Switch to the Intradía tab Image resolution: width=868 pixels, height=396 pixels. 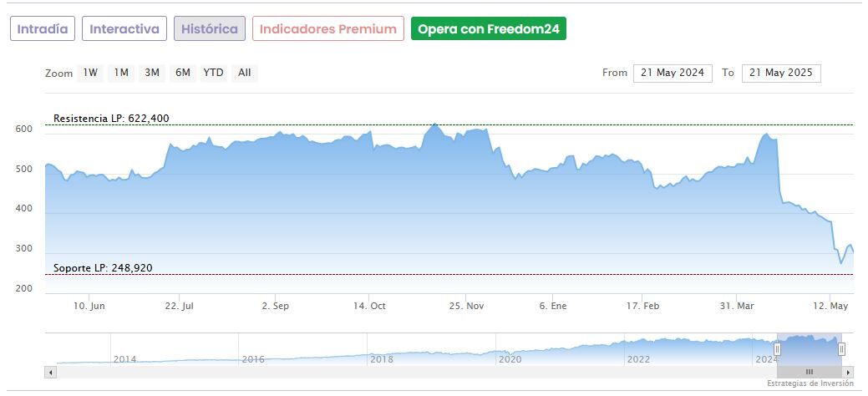tap(43, 29)
